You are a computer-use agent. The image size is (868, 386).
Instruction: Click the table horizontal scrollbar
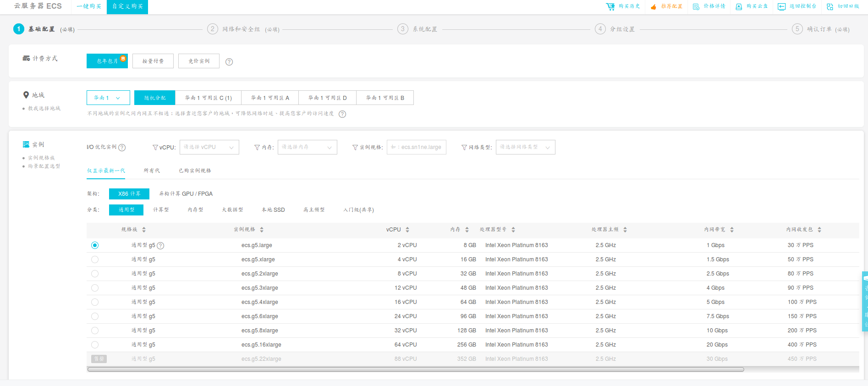416,369
